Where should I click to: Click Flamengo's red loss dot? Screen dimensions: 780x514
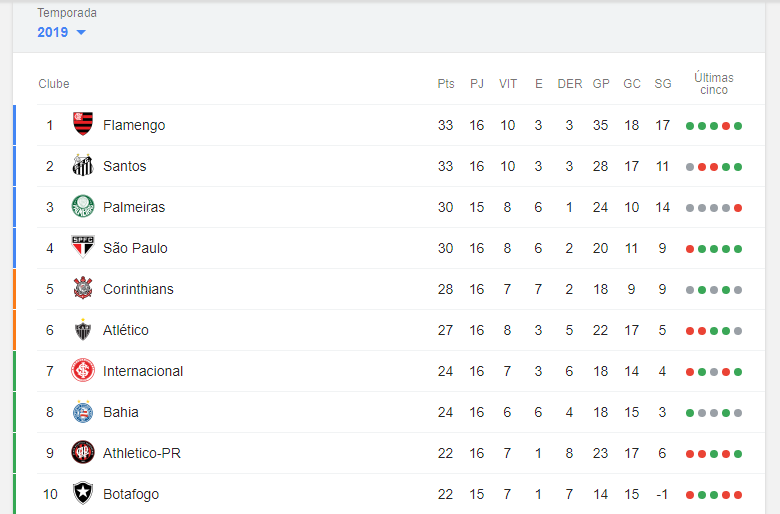coord(726,126)
